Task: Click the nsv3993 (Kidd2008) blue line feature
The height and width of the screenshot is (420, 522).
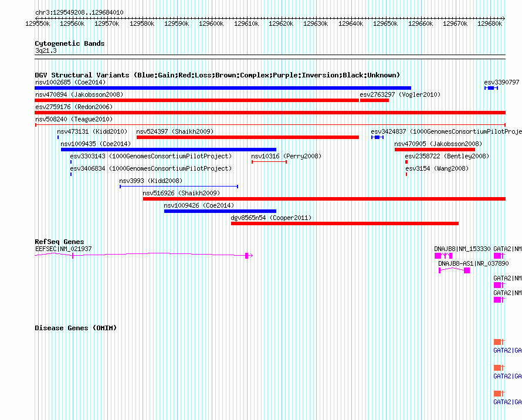Action: click(179, 187)
